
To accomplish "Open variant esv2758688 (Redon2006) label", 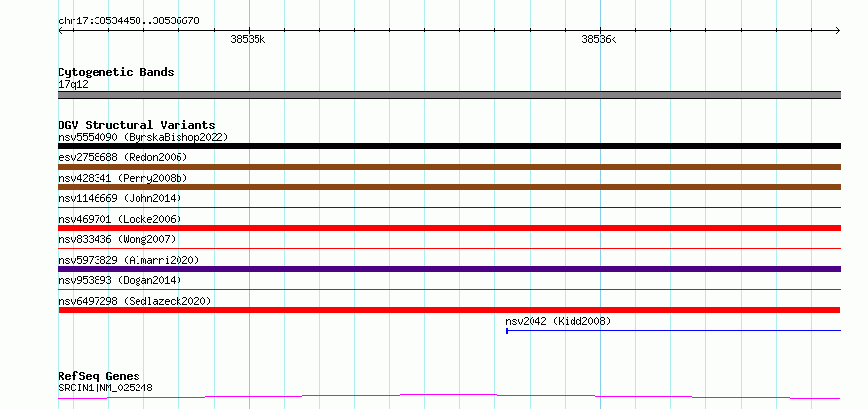I will pos(123,157).
